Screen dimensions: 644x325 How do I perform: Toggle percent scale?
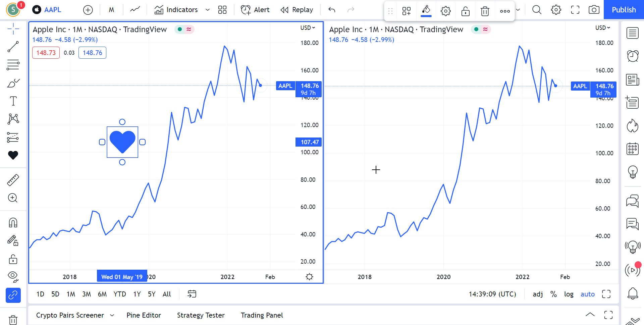(553, 294)
